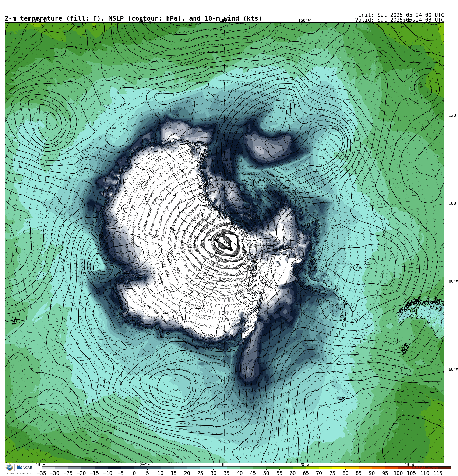Open the ensemble.ucar.edu link text
Screen dimensions: 458x476
click(19, 474)
